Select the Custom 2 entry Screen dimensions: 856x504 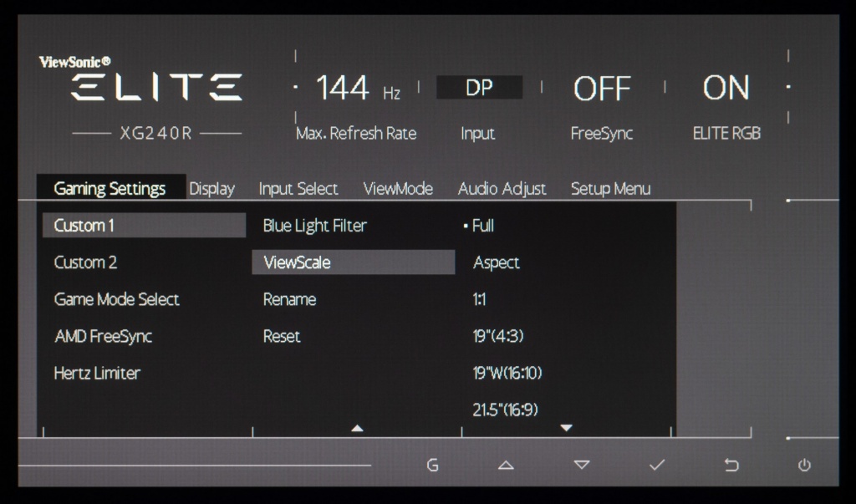pyautogui.click(x=85, y=262)
